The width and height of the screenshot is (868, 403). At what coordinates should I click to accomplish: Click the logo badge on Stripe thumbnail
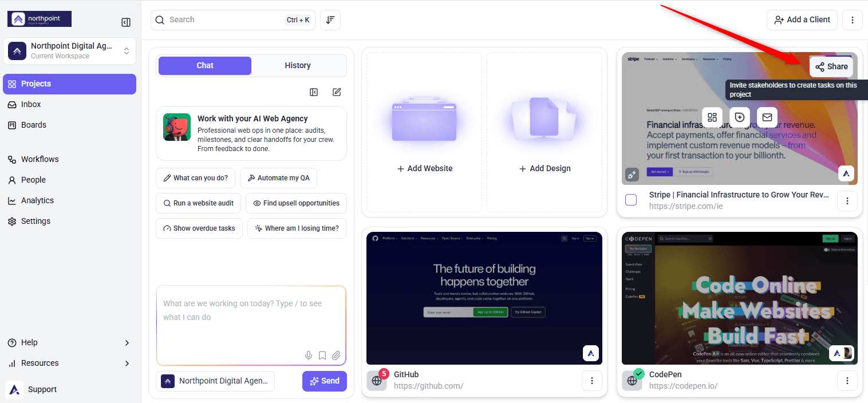[x=846, y=173]
